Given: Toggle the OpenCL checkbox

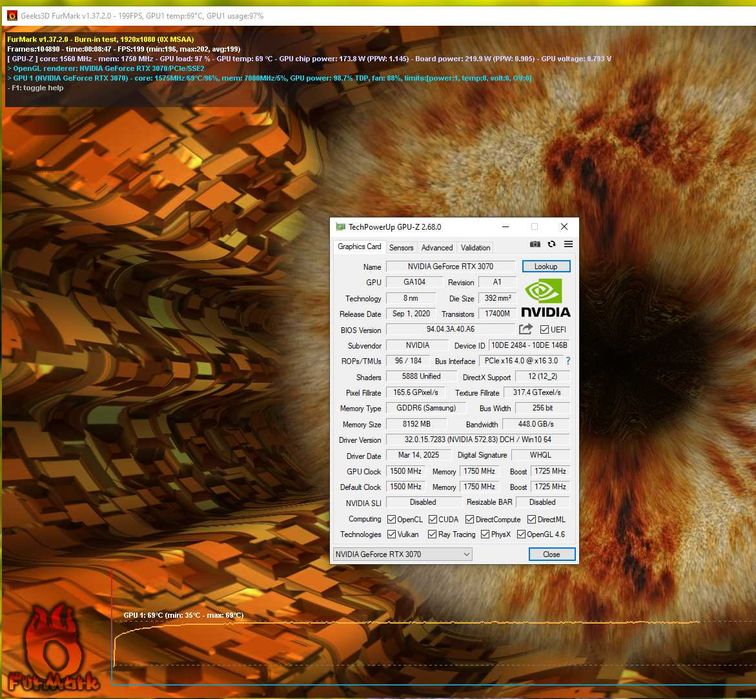Looking at the screenshot, I should coord(392,519).
